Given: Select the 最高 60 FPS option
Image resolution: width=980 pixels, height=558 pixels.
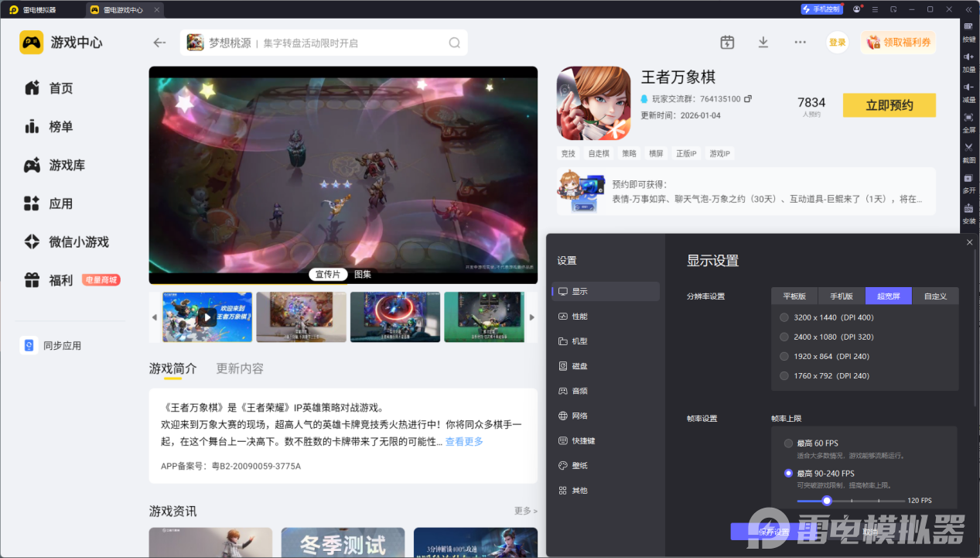Looking at the screenshot, I should tap(811, 443).
